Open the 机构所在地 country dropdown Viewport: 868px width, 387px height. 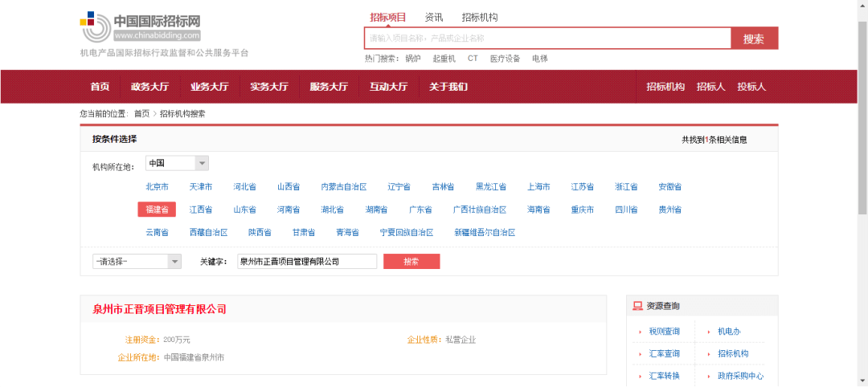pos(177,163)
